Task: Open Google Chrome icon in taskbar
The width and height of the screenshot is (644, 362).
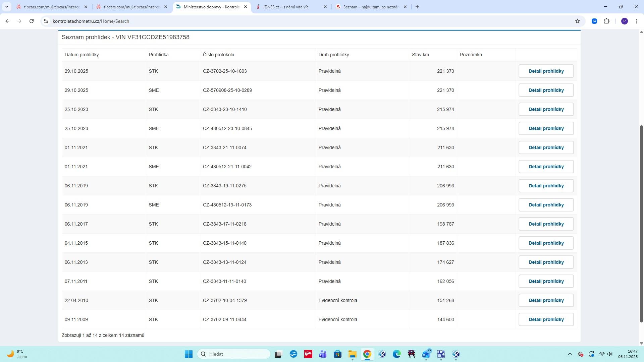Action: tap(367, 354)
